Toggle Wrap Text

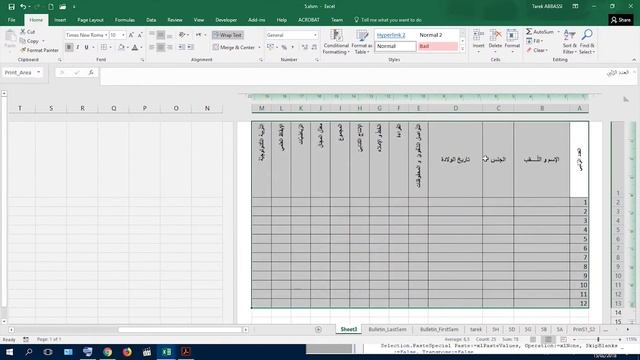(227, 35)
